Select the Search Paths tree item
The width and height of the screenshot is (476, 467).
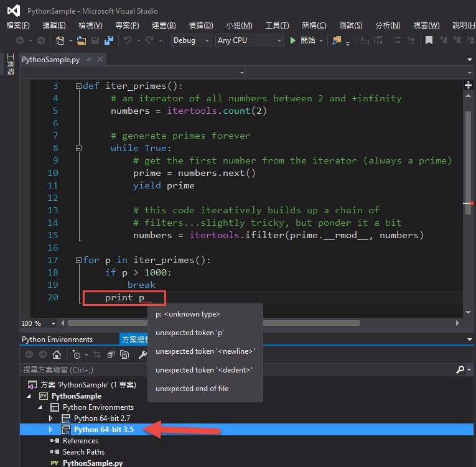click(x=83, y=452)
